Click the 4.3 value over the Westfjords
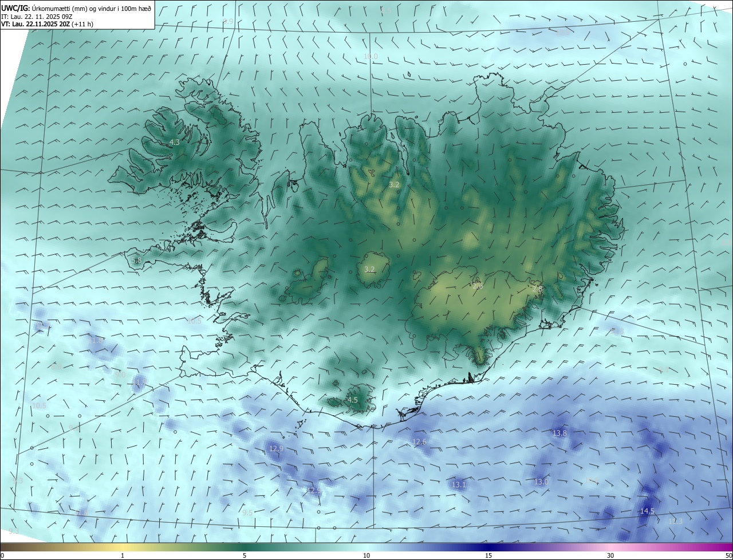The width and height of the screenshot is (733, 560). [175, 142]
